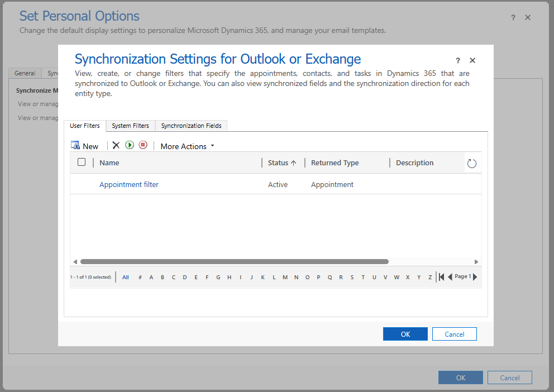Open Help in the Synchronization Settings dialog

[x=458, y=61]
